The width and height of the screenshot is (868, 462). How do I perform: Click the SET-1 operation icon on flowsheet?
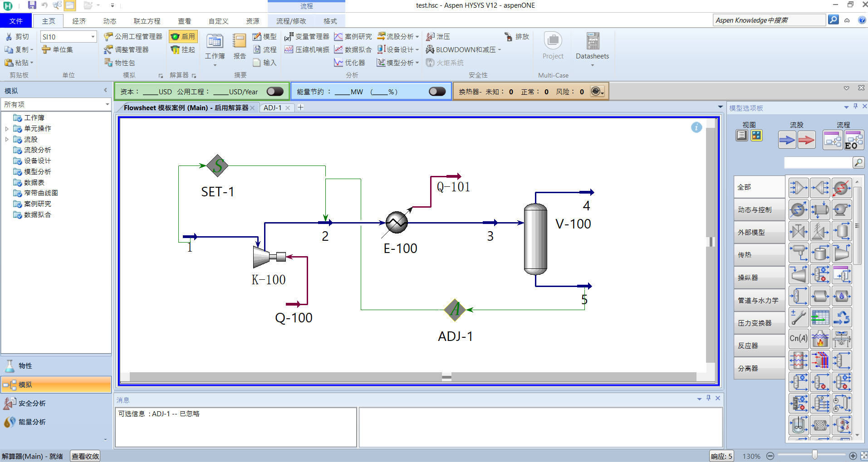217,166
